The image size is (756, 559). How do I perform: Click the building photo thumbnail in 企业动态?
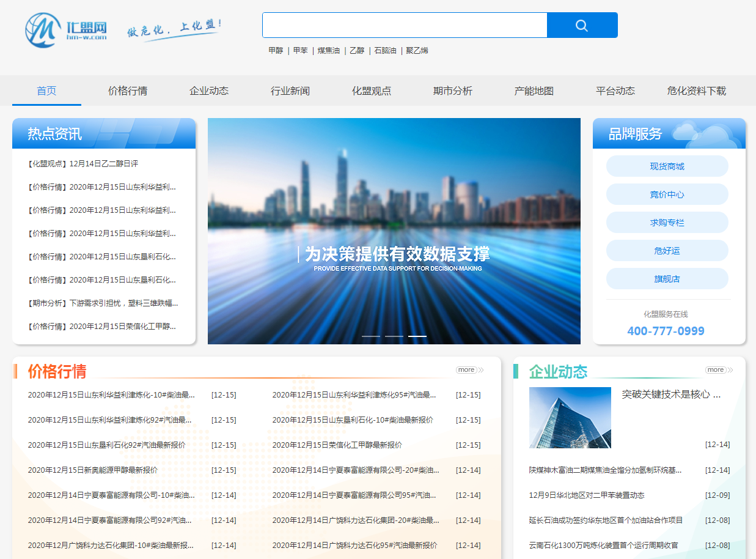tap(570, 417)
